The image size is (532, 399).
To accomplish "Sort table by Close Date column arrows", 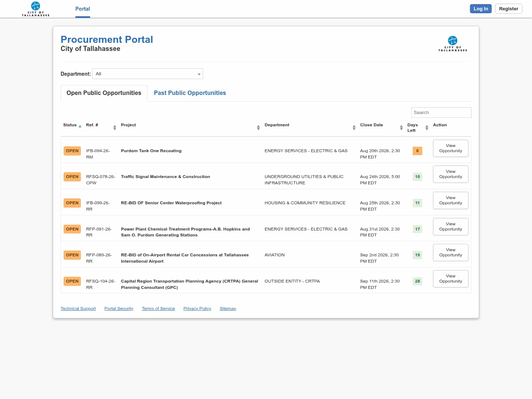I will pyautogui.click(x=401, y=127).
